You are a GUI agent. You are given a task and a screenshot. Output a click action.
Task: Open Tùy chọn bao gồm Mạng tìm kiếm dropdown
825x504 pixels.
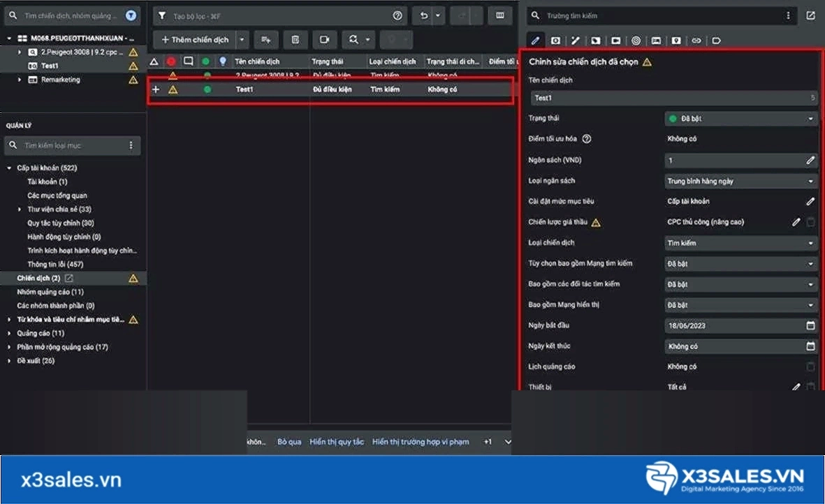[740, 263]
